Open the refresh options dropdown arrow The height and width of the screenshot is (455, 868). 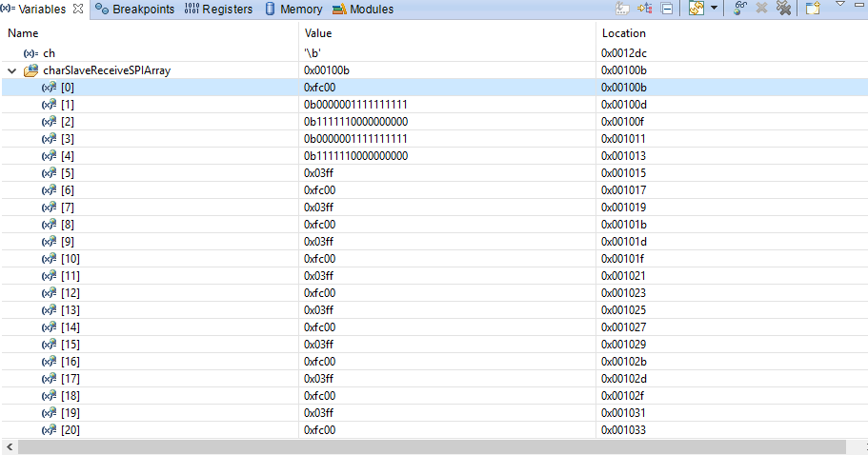click(714, 9)
